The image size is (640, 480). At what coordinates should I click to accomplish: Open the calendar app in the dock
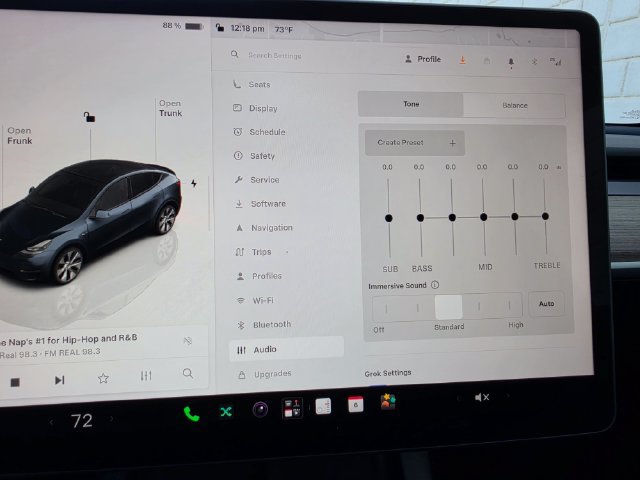coord(356,404)
